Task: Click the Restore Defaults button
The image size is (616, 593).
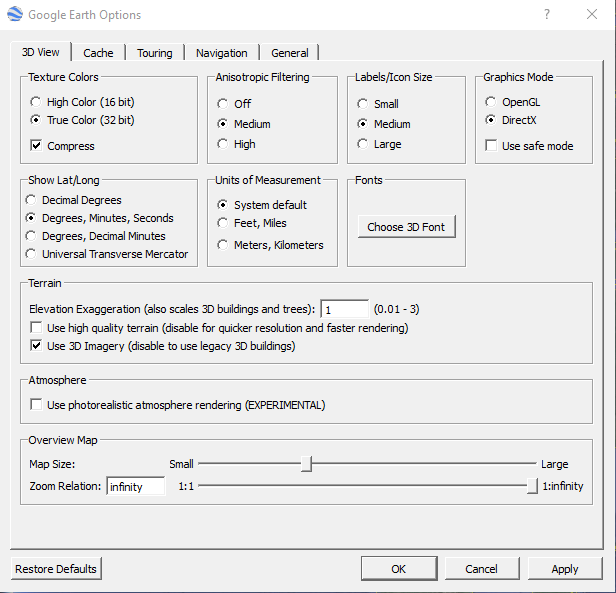Action: pos(56,569)
